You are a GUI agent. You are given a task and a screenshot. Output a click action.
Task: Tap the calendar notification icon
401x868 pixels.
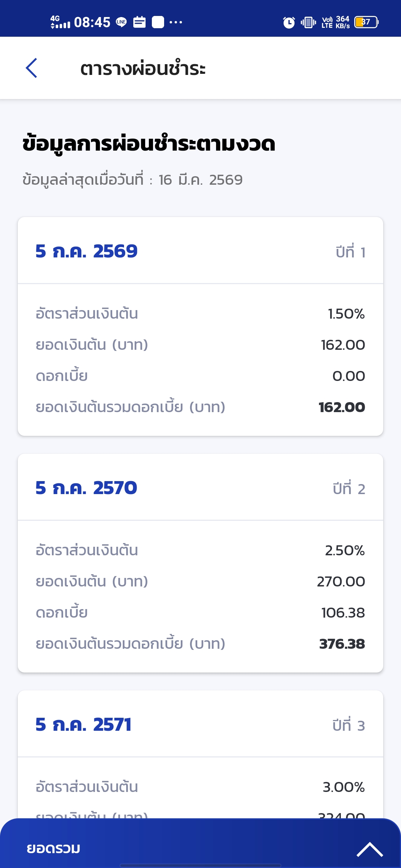(x=140, y=22)
